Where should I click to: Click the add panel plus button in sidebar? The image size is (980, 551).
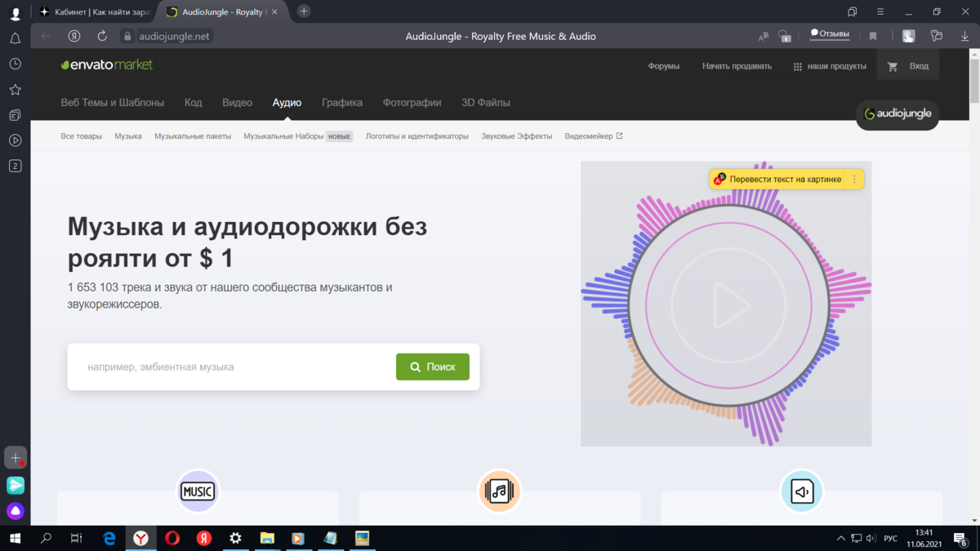click(x=16, y=458)
